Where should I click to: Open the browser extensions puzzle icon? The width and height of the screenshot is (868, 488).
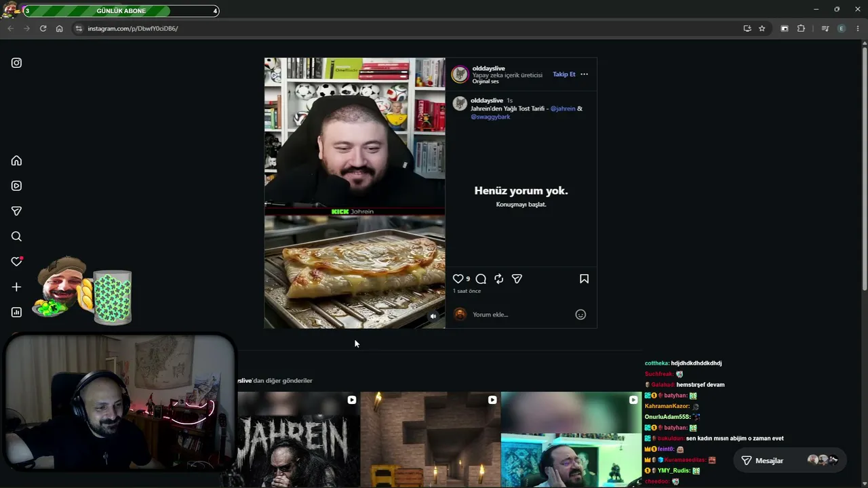click(801, 28)
